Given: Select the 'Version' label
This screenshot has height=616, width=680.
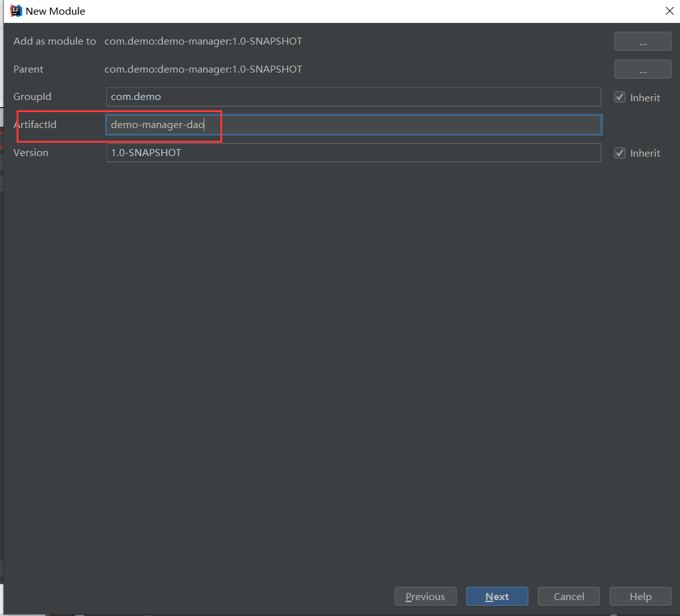Looking at the screenshot, I should (x=31, y=153).
